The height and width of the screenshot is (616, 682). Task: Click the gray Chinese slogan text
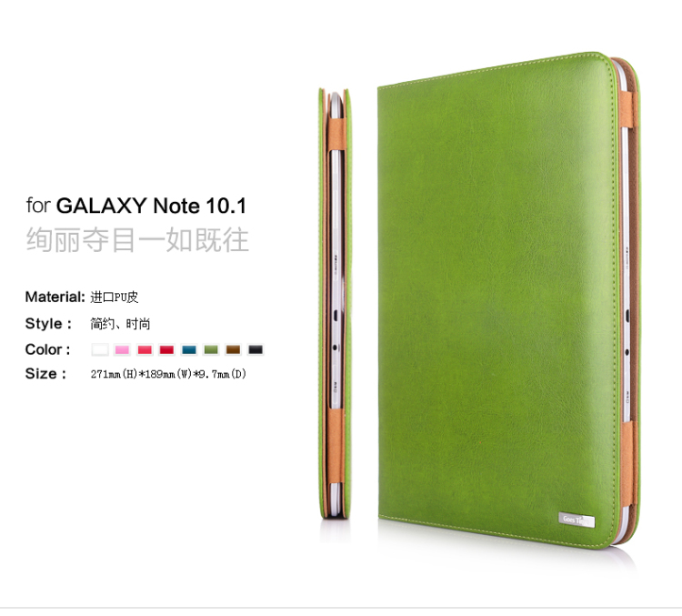[137, 240]
